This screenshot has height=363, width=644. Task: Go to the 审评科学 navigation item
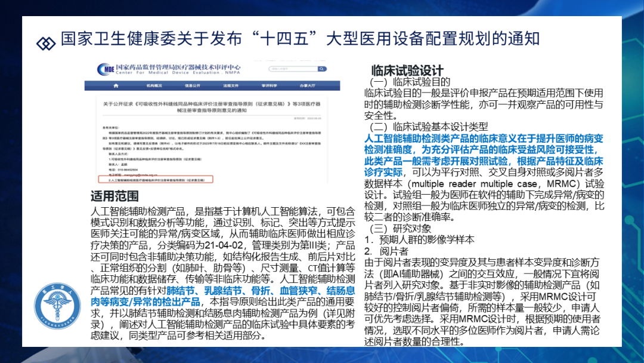(x=269, y=85)
